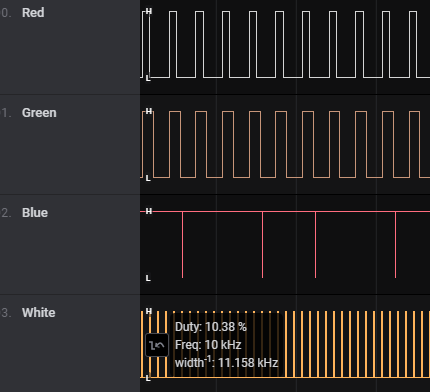Click the Duty 10.38 % measurement readout
Screen dimensions: 430x392
click(211, 327)
